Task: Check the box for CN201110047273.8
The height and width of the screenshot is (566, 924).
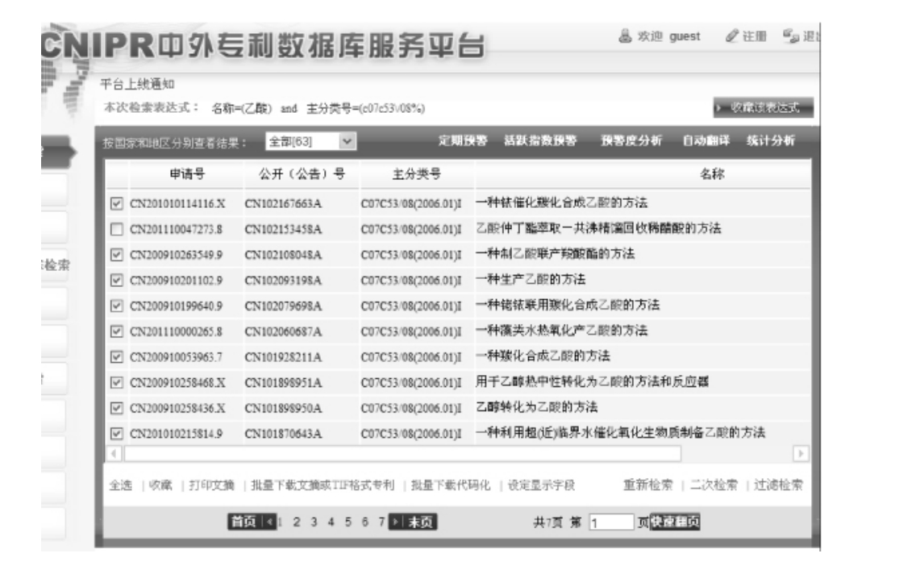Action: pyautogui.click(x=117, y=229)
